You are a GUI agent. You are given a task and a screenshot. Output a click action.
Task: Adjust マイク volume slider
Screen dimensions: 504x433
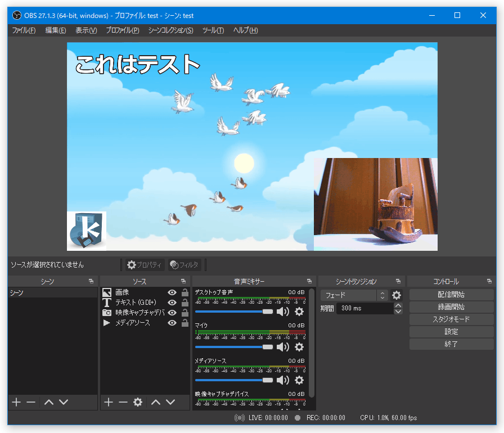tap(234, 347)
